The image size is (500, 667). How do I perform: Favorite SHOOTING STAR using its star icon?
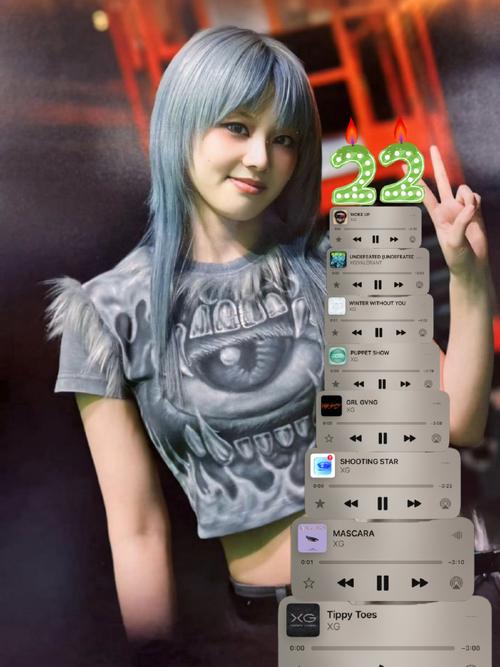(320, 504)
